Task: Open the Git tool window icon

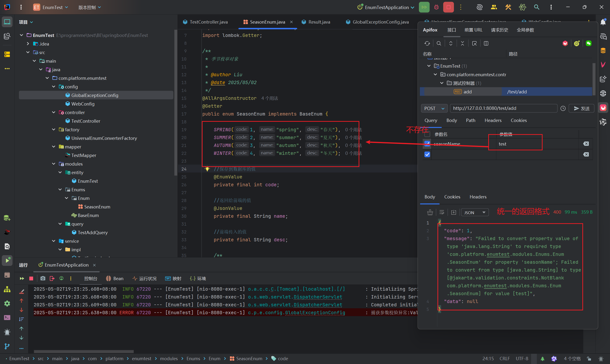Action: coord(7,346)
